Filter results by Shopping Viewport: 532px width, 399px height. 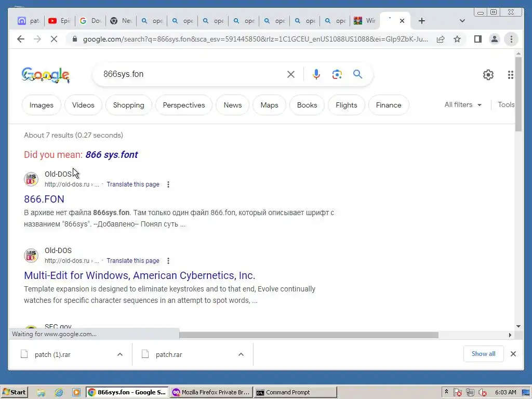coord(129,105)
